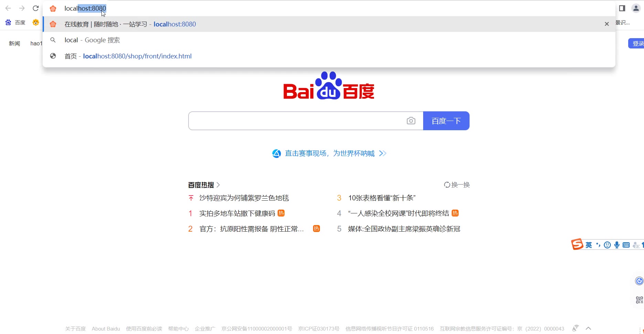This screenshot has width=644, height=334.
Task: Open the lion-face bookmark icon
Action: point(36,23)
